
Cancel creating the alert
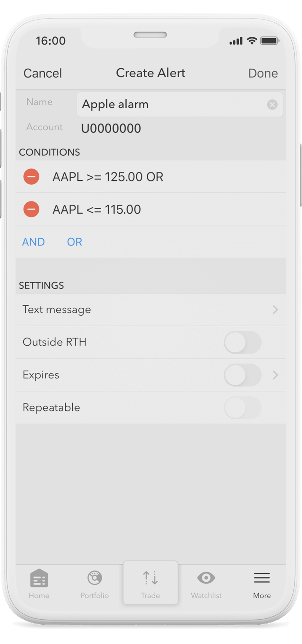coord(43,73)
